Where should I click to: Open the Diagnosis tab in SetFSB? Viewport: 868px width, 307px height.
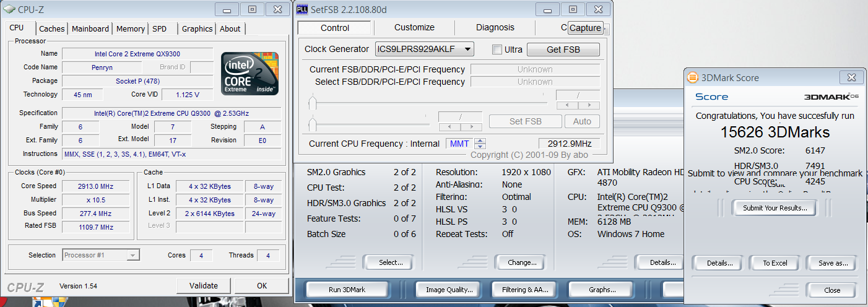[495, 27]
